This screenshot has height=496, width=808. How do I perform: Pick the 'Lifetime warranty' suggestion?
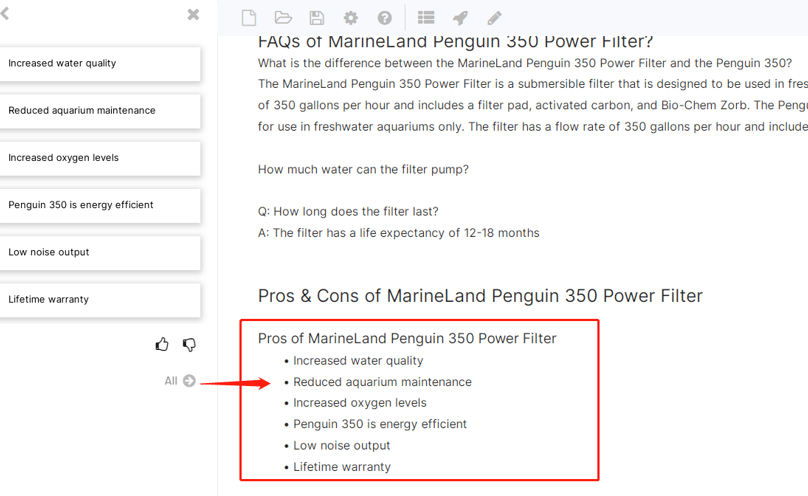(x=100, y=300)
